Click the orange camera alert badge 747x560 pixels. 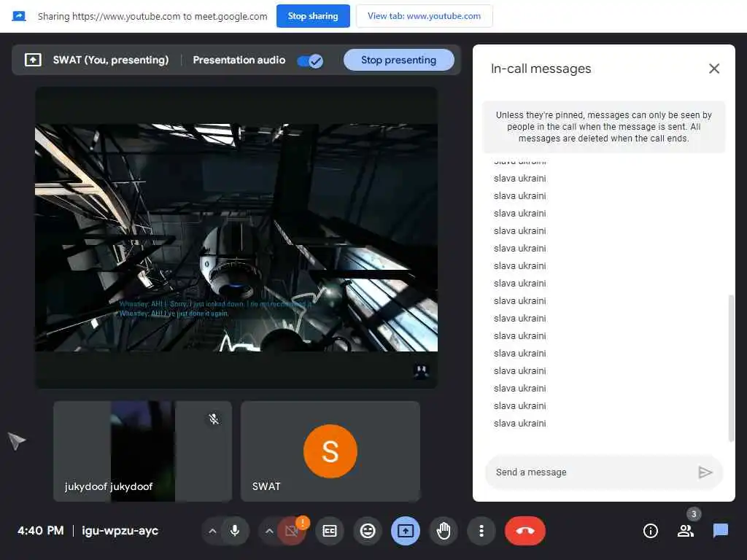pyautogui.click(x=303, y=523)
